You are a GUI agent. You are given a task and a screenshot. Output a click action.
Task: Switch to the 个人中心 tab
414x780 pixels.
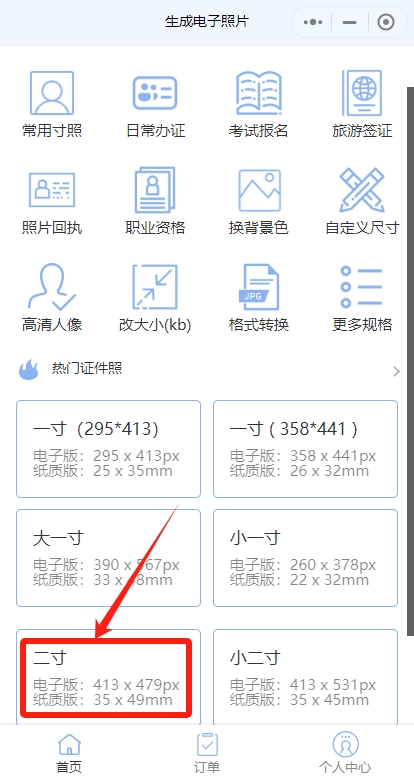click(345, 753)
